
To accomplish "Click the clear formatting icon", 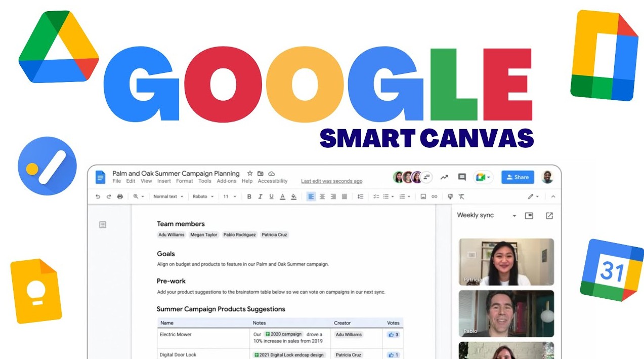I will tap(461, 196).
